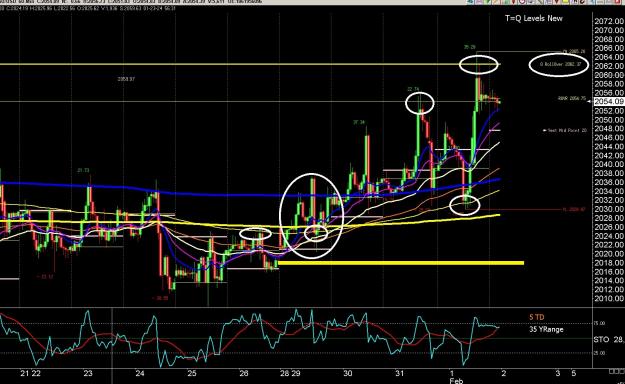The image size is (625, 384).
Task: Click the 2066.00 price axis label
Action: (x=609, y=48)
